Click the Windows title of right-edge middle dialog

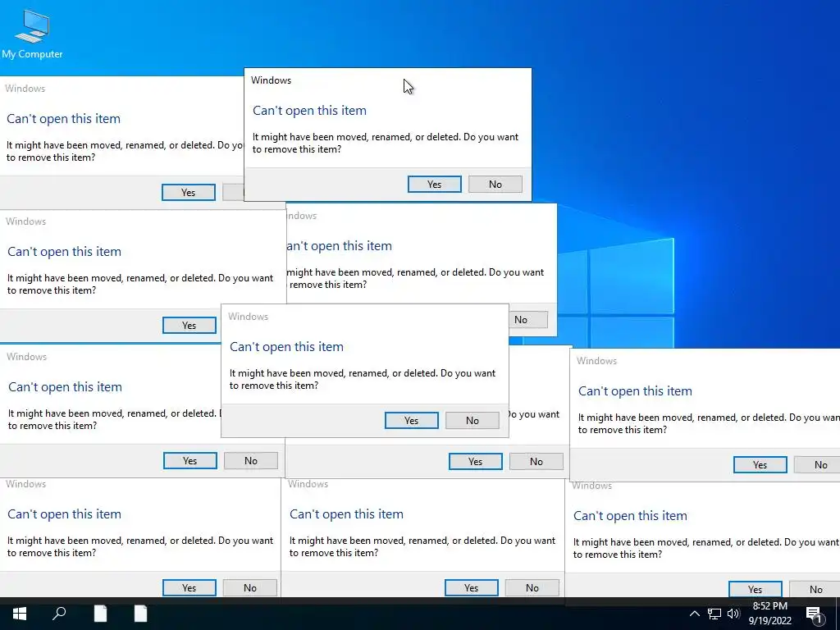(x=597, y=361)
